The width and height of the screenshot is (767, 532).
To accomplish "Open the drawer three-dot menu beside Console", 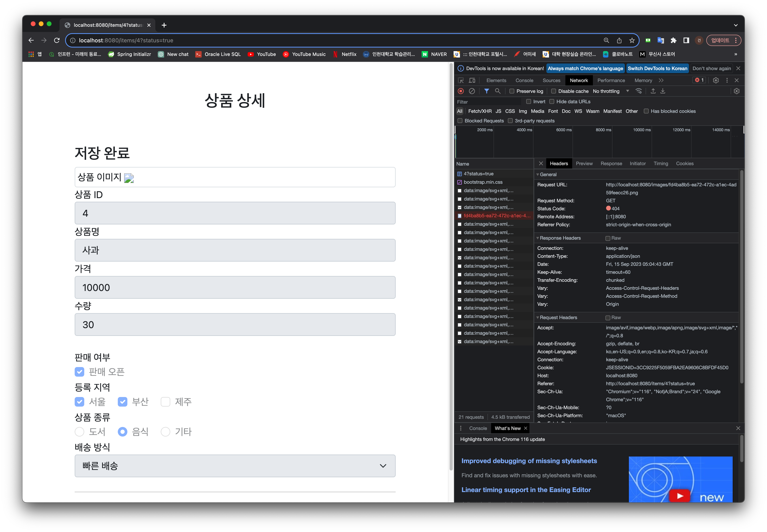I will pos(461,428).
